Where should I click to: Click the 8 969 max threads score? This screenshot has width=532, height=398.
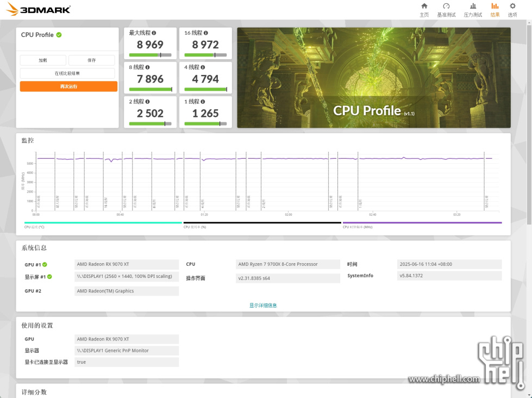150,45
